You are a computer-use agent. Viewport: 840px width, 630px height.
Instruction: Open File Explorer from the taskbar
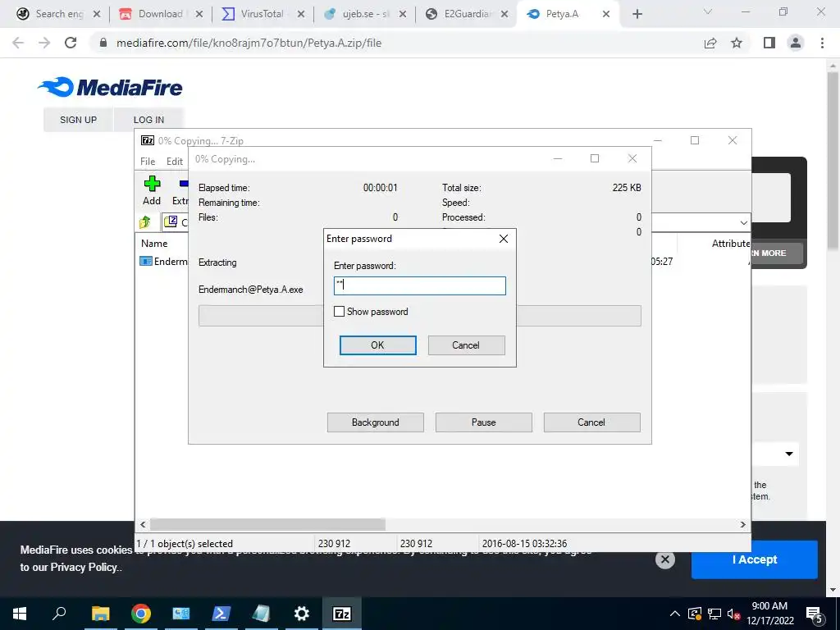100,614
